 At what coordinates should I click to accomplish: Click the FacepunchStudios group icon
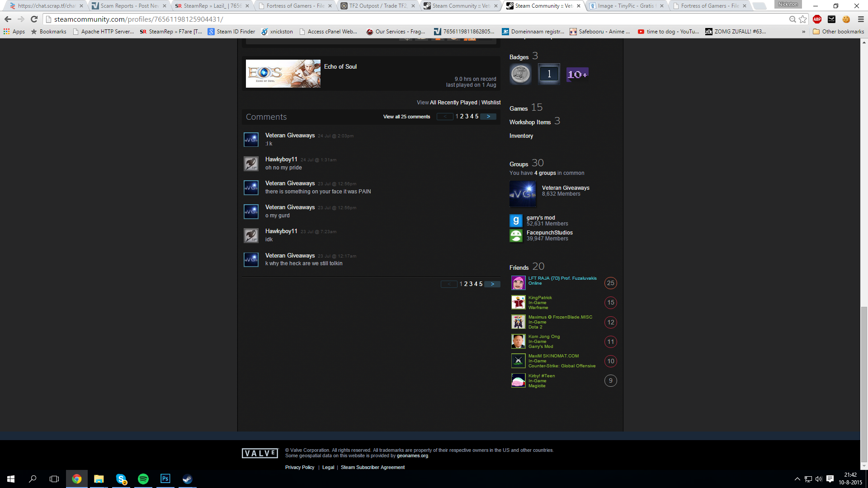click(x=516, y=235)
